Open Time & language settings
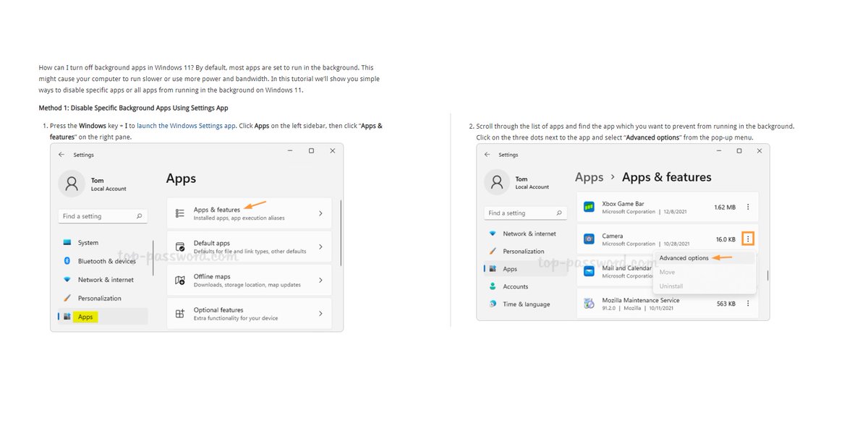The width and height of the screenshot is (868, 428). click(x=525, y=304)
